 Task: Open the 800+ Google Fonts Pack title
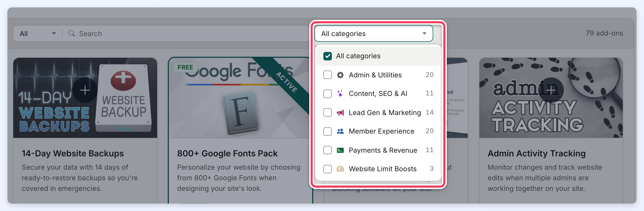point(227,153)
